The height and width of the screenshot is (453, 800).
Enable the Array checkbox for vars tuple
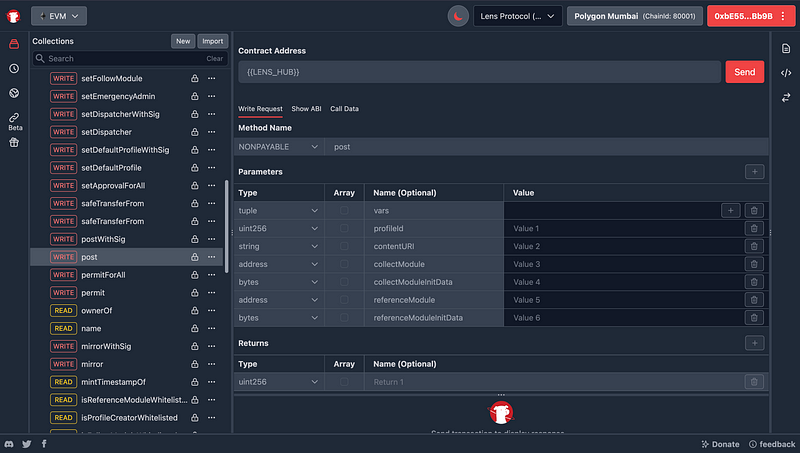344,211
